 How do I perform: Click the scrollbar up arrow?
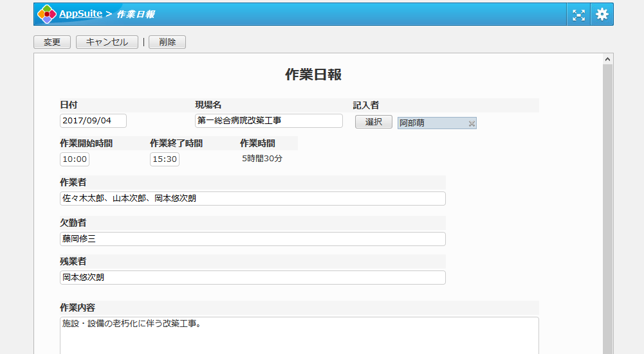(607, 59)
